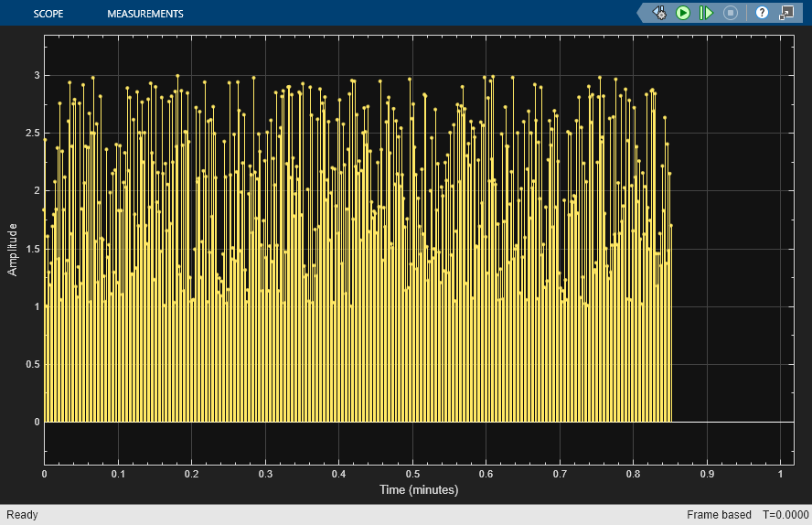Click the 3 tick on the amplitude axis
Viewport: 812px width, 525px height.
37,76
